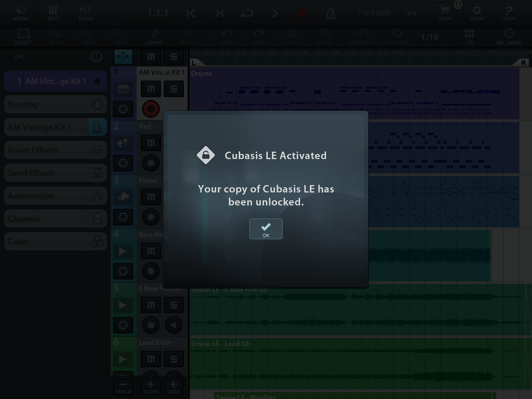Open the Help panel

point(509,12)
